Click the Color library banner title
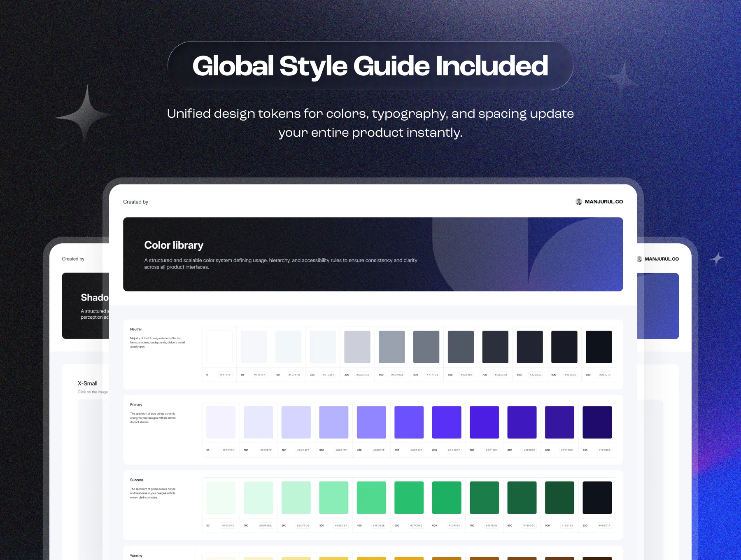741x560 pixels. pyautogui.click(x=174, y=245)
